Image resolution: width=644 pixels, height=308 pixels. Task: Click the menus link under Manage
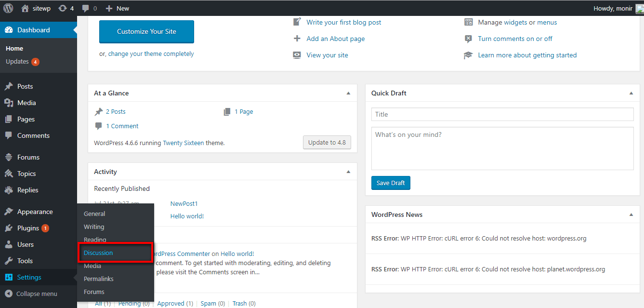(x=547, y=22)
